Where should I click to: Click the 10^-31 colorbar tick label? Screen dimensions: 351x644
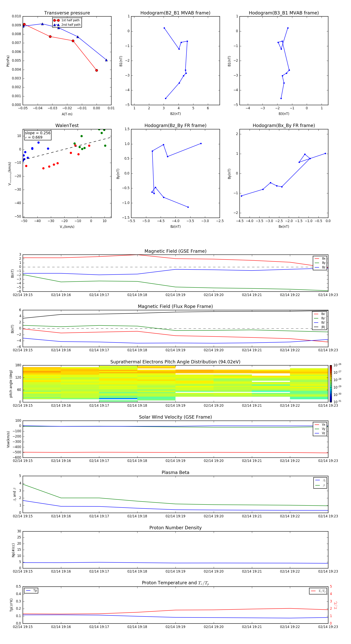[x=337, y=402]
